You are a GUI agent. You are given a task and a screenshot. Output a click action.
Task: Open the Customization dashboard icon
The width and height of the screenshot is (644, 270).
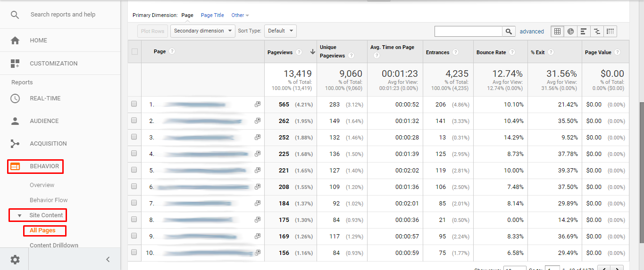15,64
